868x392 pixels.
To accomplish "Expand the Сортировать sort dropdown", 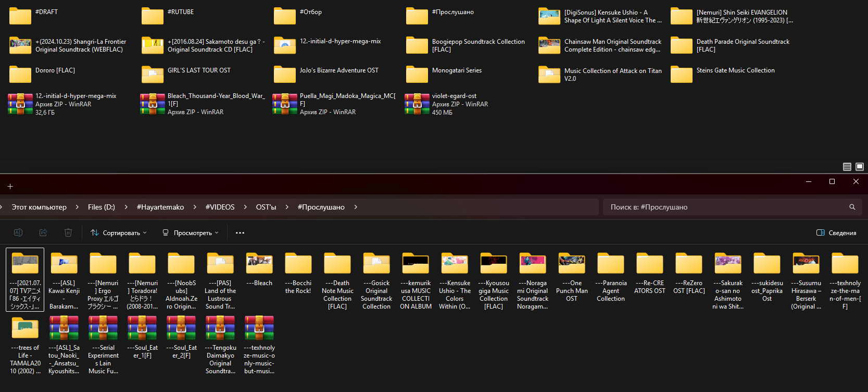I will tap(119, 233).
